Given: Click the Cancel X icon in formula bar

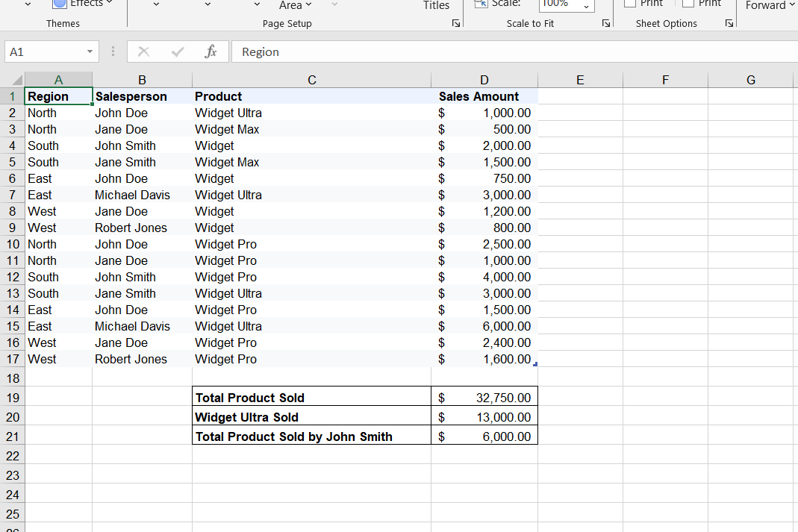Looking at the screenshot, I should pos(143,51).
